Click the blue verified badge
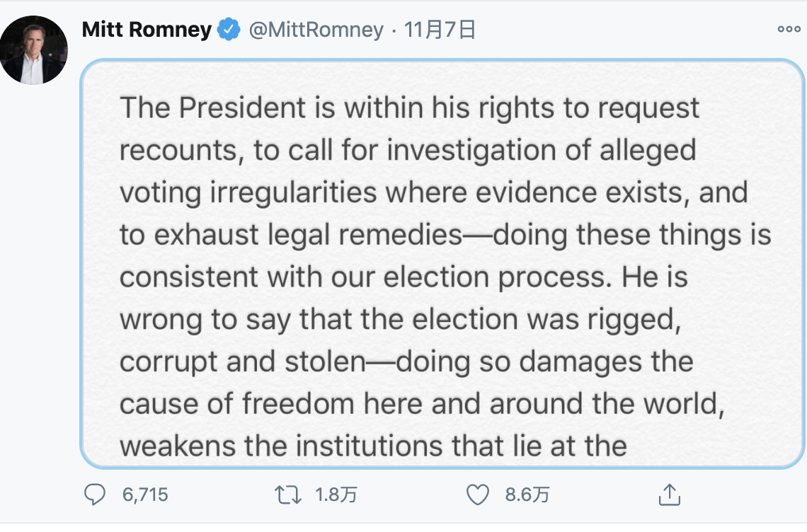The height and width of the screenshot is (532, 807). (229, 29)
